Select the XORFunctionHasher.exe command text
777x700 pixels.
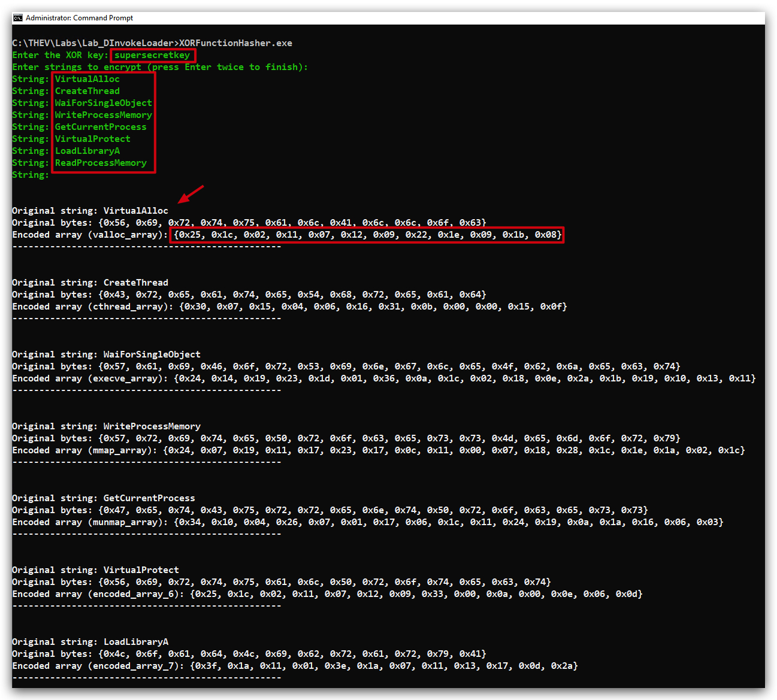click(x=236, y=43)
